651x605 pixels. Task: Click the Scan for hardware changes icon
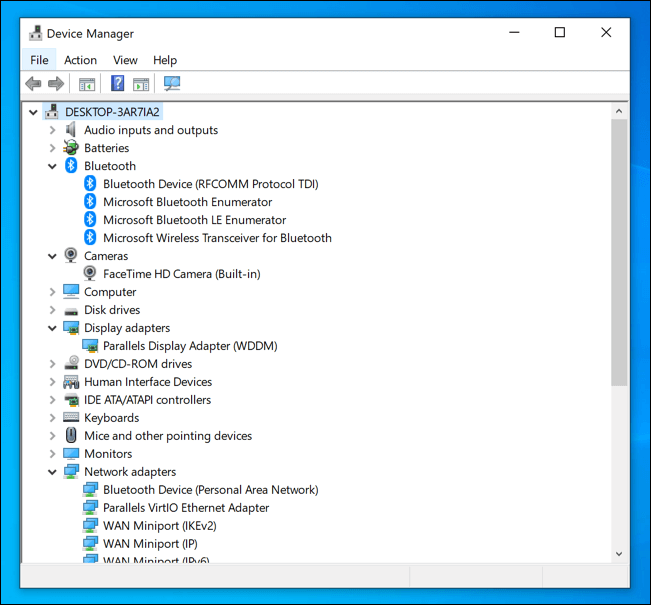(171, 83)
